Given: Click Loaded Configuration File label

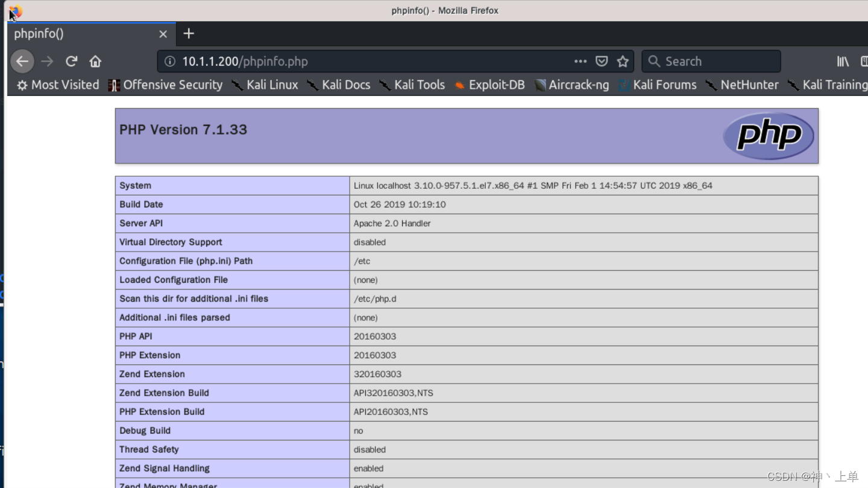Looking at the screenshot, I should 174,280.
